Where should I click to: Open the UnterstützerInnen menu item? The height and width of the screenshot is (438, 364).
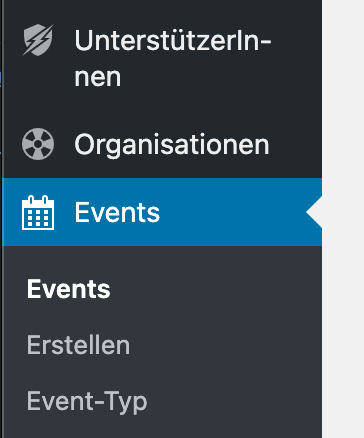coord(162,57)
